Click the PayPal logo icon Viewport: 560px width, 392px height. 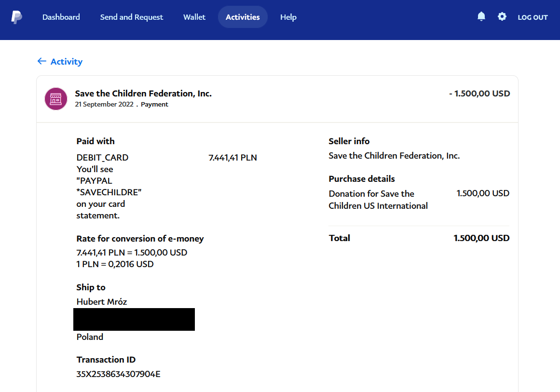pyautogui.click(x=16, y=17)
